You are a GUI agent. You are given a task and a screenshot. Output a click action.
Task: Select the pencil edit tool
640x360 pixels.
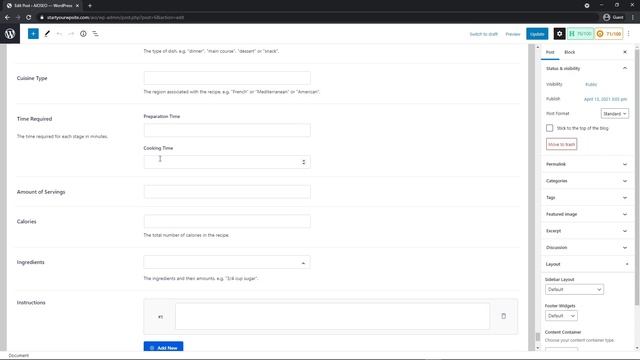tap(47, 34)
